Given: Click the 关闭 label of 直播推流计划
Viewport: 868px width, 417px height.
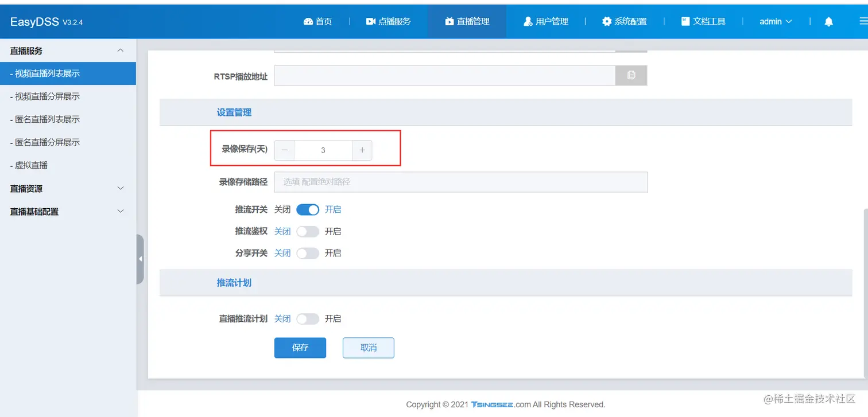Looking at the screenshot, I should (x=282, y=319).
